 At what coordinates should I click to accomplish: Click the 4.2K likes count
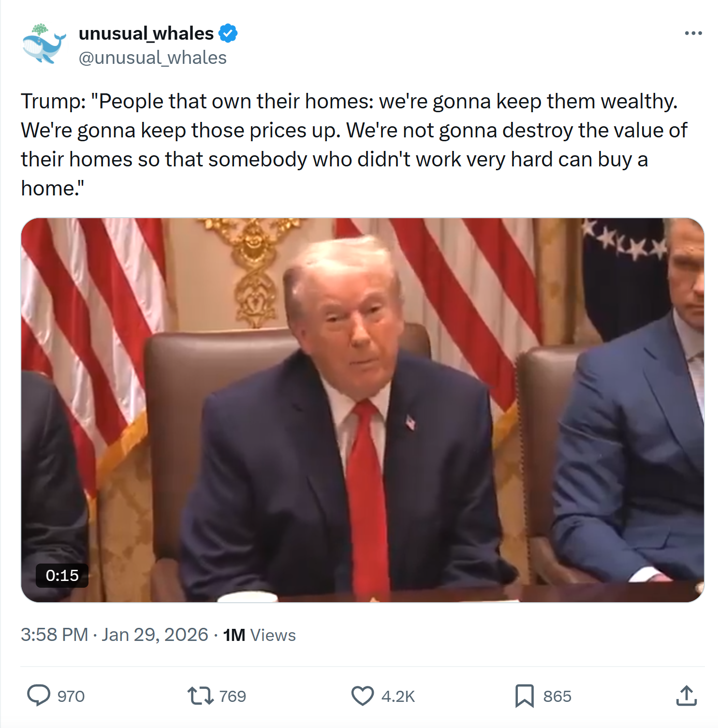point(398,696)
